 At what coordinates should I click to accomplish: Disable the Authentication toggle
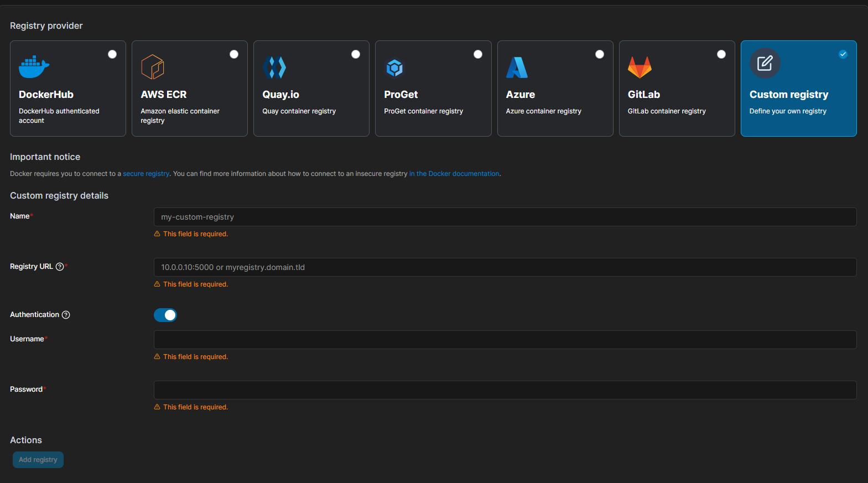[165, 315]
